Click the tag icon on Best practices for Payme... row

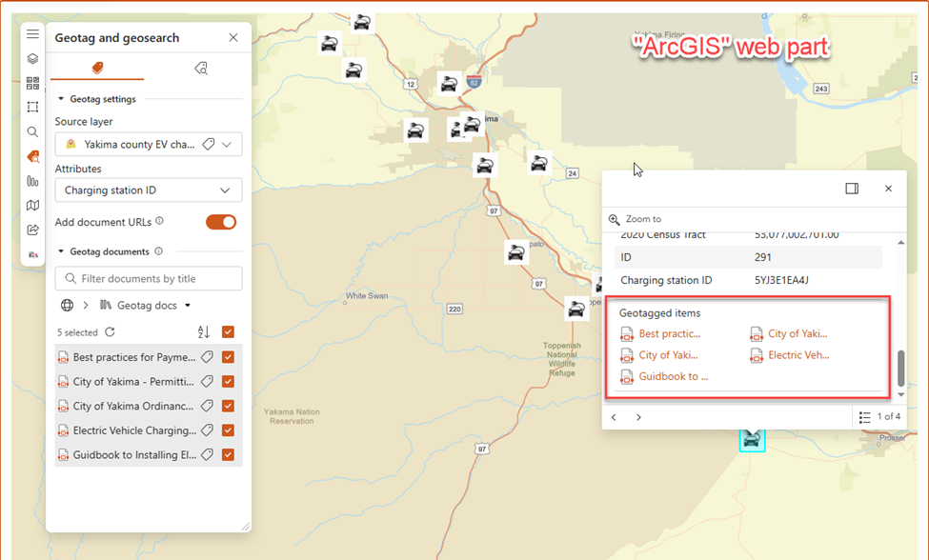(207, 357)
